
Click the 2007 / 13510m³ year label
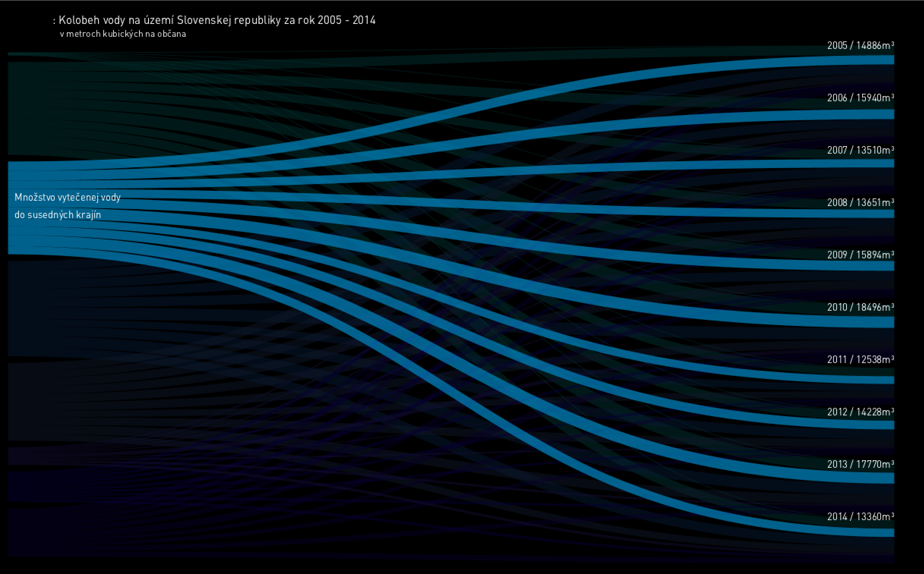pyautogui.click(x=860, y=150)
